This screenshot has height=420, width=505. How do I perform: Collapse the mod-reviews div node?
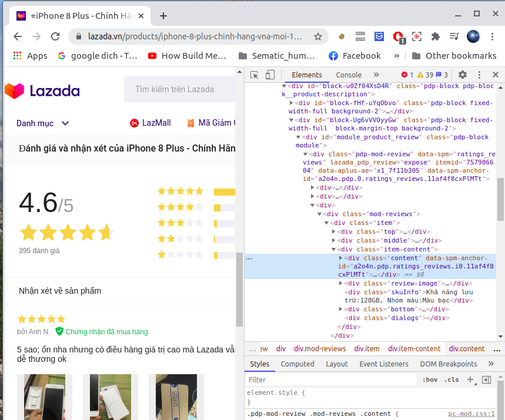click(319, 214)
